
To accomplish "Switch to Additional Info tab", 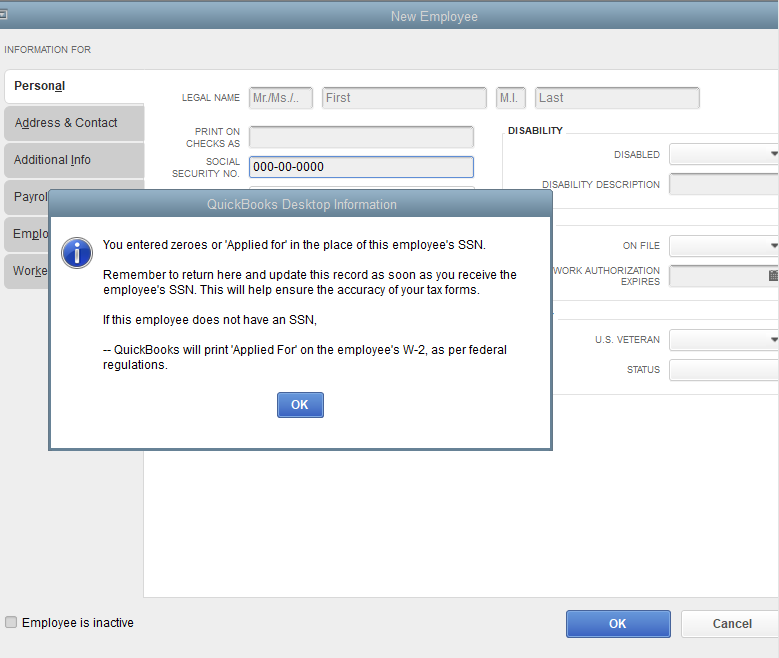I will click(x=74, y=160).
